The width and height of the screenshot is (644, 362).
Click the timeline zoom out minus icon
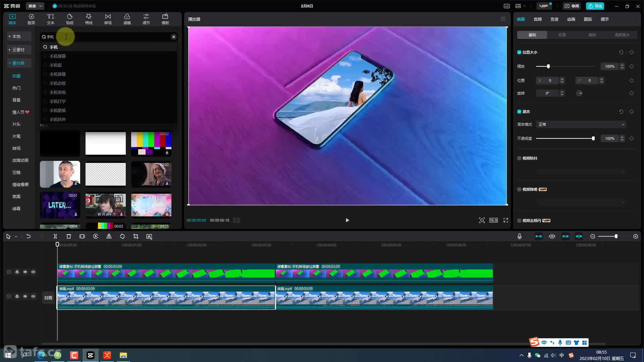pyautogui.click(x=593, y=236)
